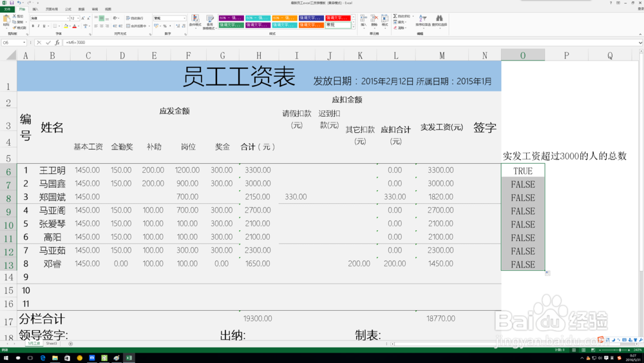Toggle Italic formatting (I)

point(39,26)
